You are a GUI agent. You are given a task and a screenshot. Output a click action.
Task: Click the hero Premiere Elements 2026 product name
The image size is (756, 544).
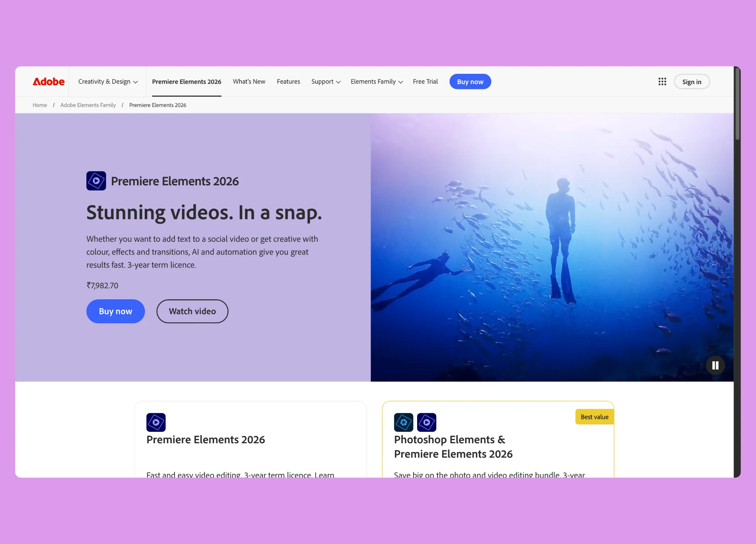coord(175,181)
